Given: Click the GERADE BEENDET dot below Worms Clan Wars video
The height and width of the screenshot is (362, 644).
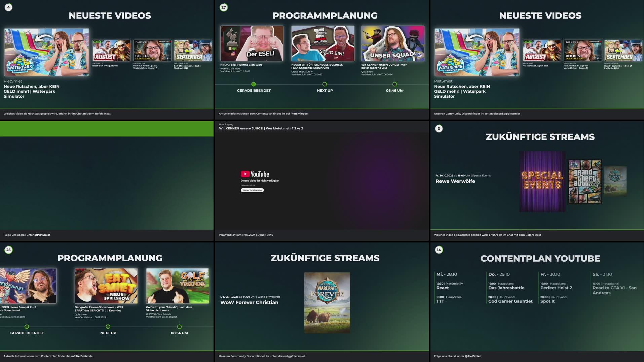Looking at the screenshot, I should [254, 84].
